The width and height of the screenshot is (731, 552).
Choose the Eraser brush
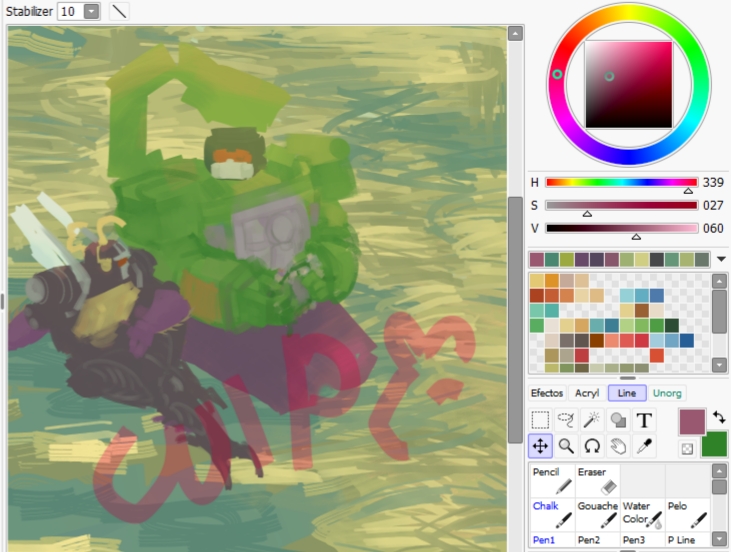(x=597, y=478)
